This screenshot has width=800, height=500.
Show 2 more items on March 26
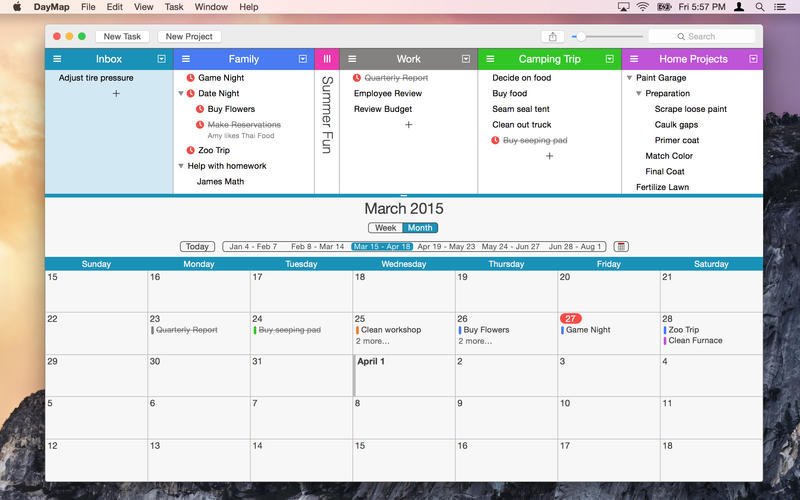(475, 341)
